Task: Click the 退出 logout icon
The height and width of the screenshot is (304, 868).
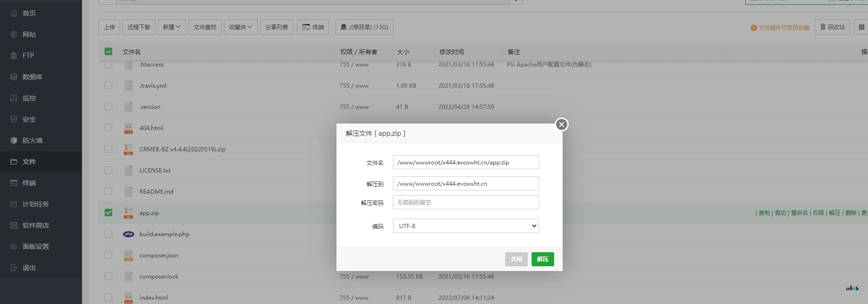Action: pyautogui.click(x=14, y=268)
